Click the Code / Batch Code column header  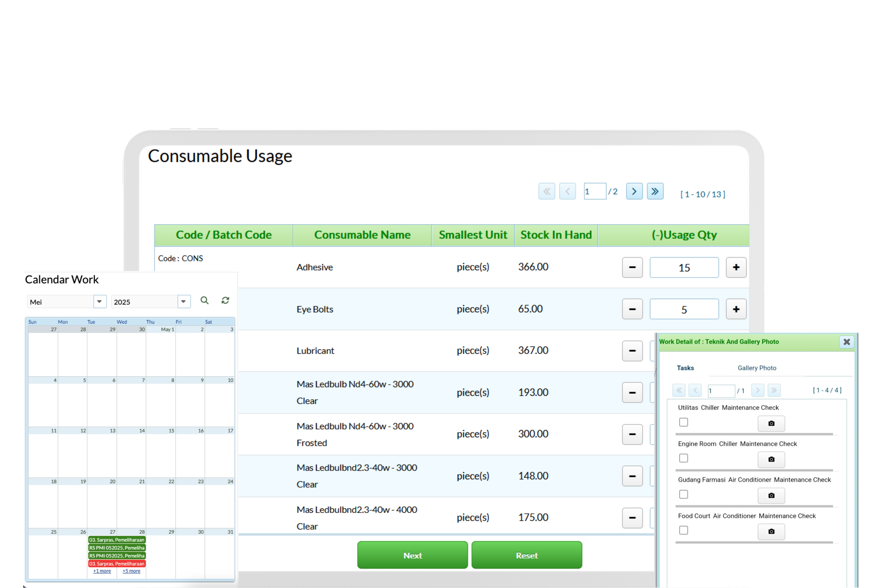(x=224, y=235)
